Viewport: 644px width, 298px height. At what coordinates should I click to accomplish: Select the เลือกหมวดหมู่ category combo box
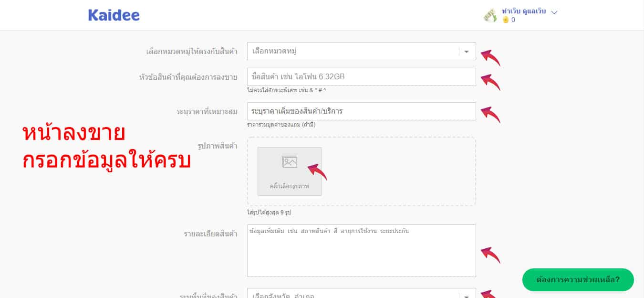point(353,52)
